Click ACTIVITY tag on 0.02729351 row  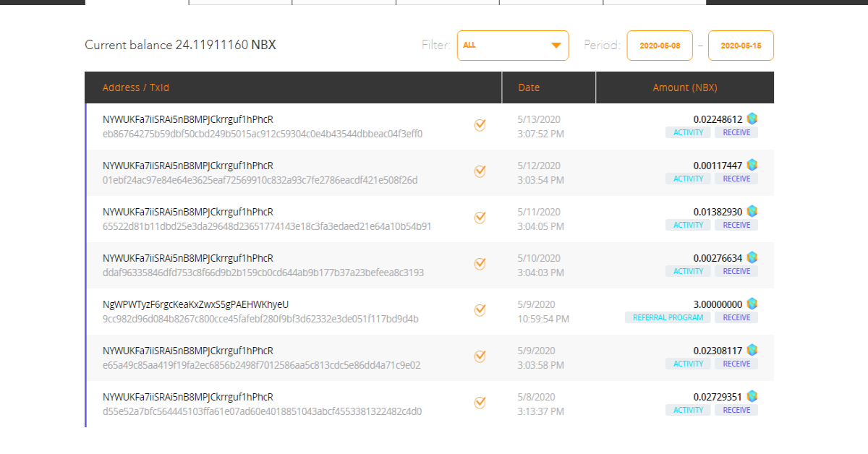(688, 410)
